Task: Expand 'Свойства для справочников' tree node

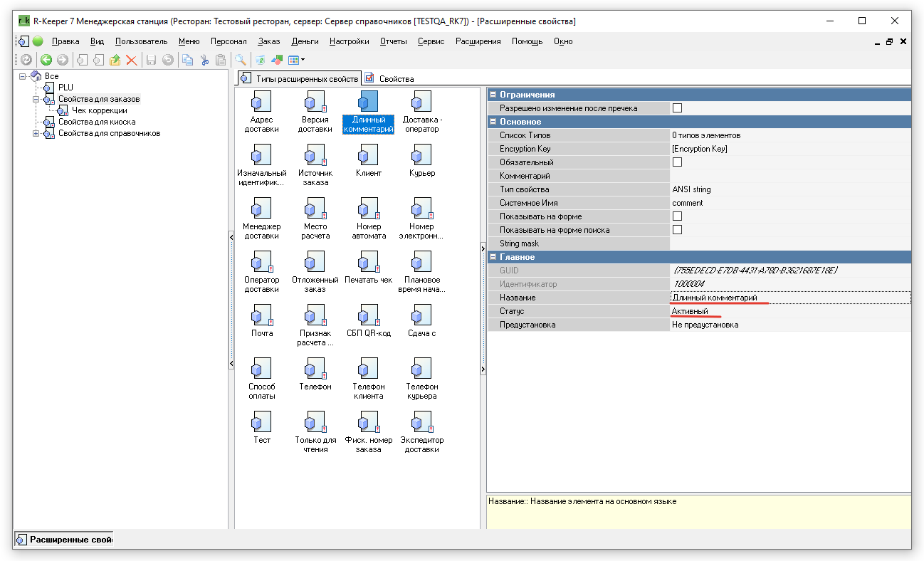Action: [36, 133]
